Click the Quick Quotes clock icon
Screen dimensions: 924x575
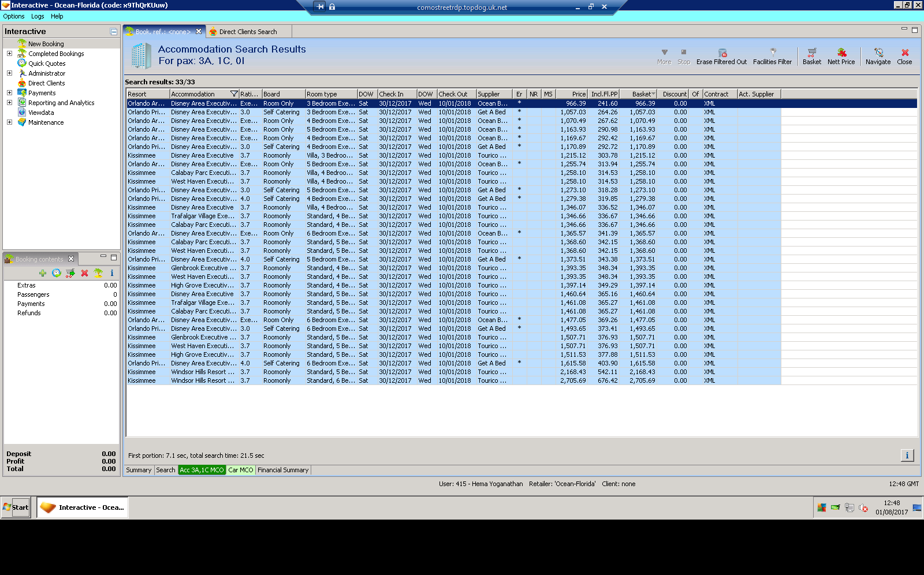point(22,63)
